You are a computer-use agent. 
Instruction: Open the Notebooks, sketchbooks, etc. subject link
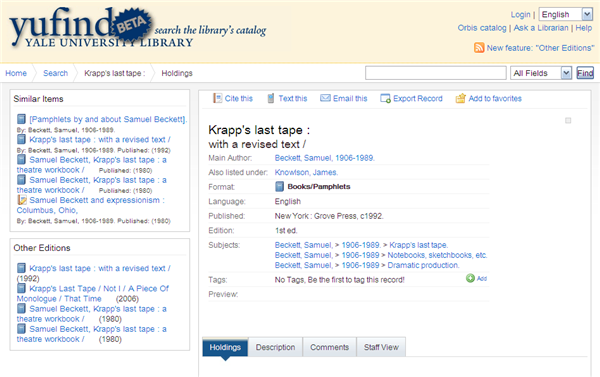pyautogui.click(x=437, y=255)
